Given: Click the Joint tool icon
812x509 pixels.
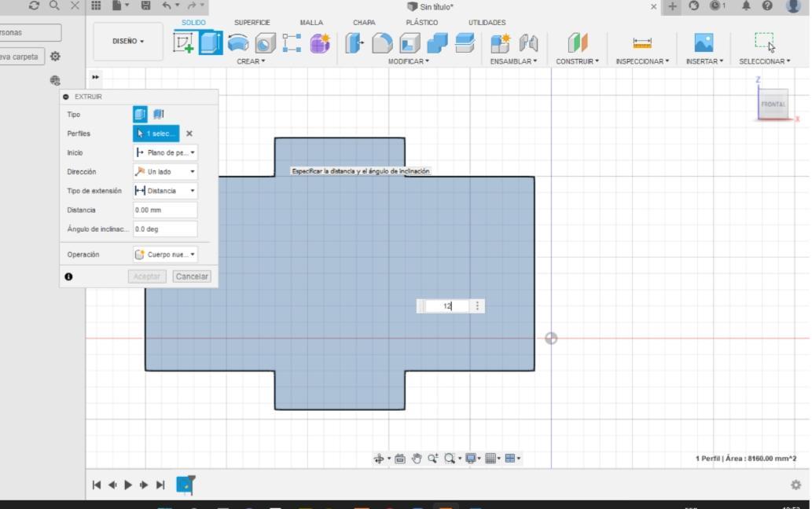Looking at the screenshot, I should [528, 43].
